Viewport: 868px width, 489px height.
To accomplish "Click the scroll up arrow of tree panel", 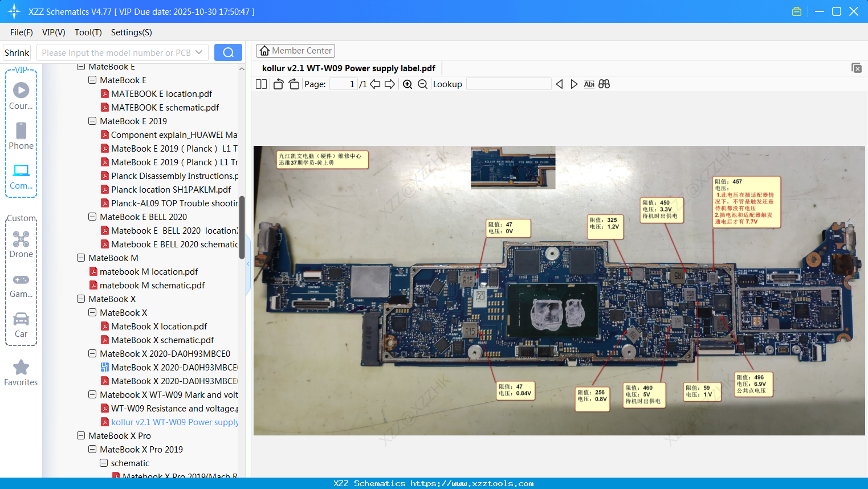I will [242, 69].
